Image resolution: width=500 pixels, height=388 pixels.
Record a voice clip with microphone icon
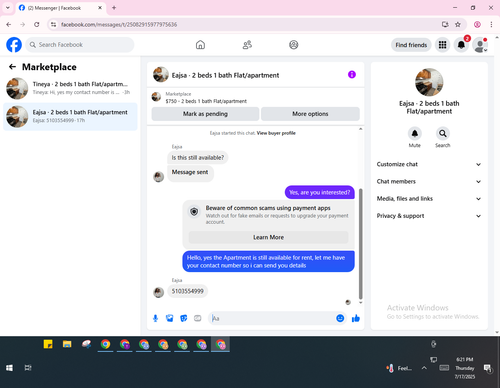(155, 318)
